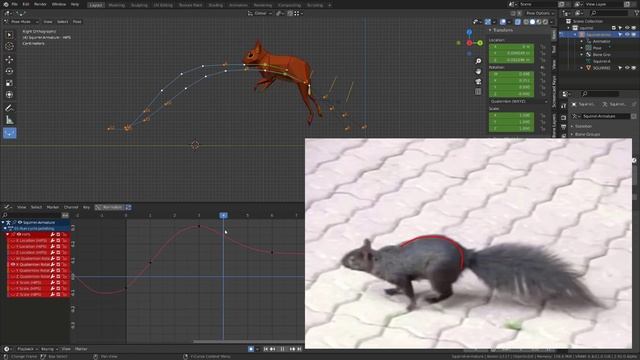This screenshot has width=640, height=360.
Task: Adjust the Location Y value field
Action: (x=511, y=53)
